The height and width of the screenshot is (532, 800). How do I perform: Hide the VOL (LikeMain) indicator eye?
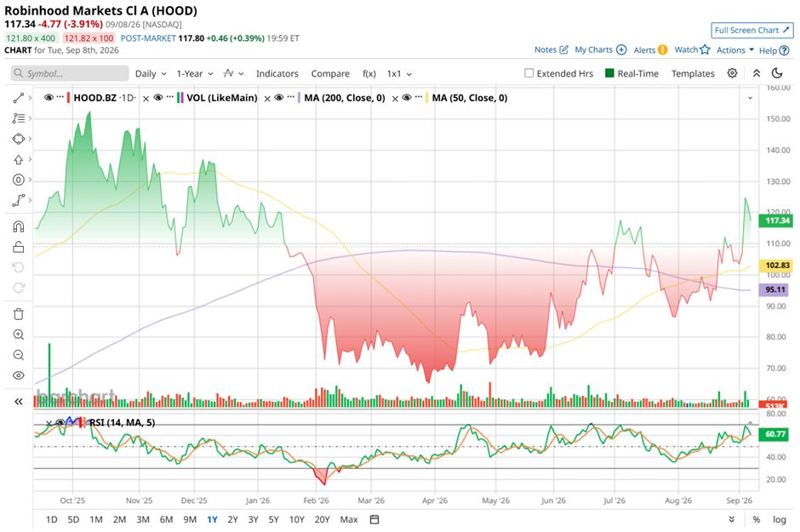pos(158,98)
